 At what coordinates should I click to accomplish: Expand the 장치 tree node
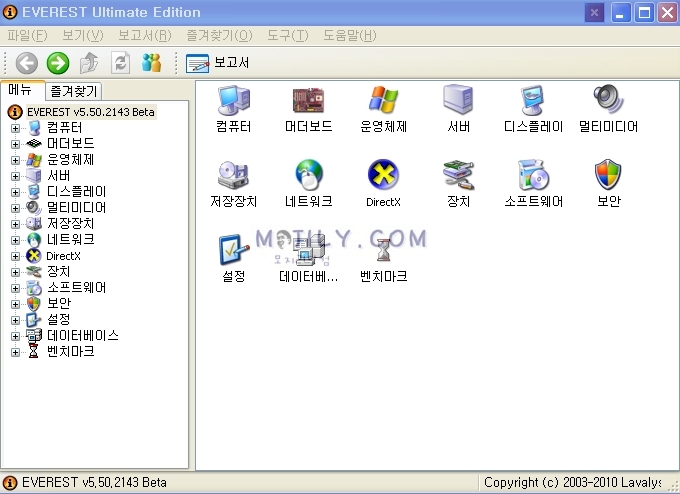tap(15, 272)
